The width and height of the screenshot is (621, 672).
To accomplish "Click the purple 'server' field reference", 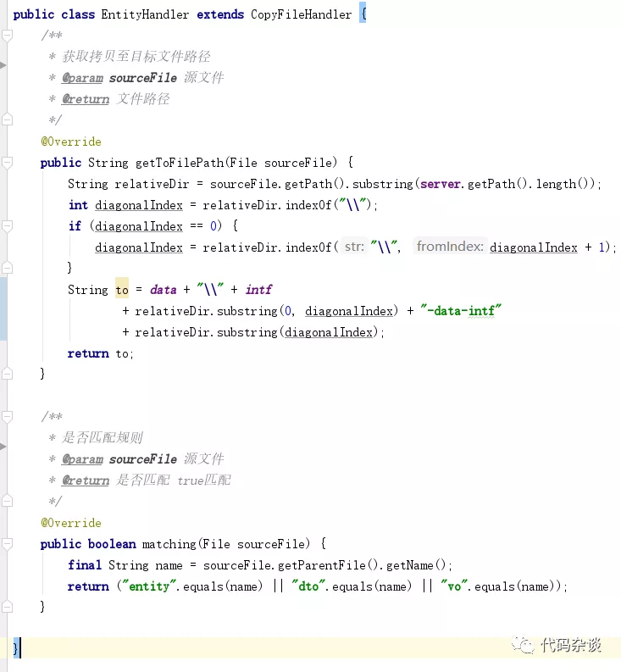I will click(x=441, y=184).
